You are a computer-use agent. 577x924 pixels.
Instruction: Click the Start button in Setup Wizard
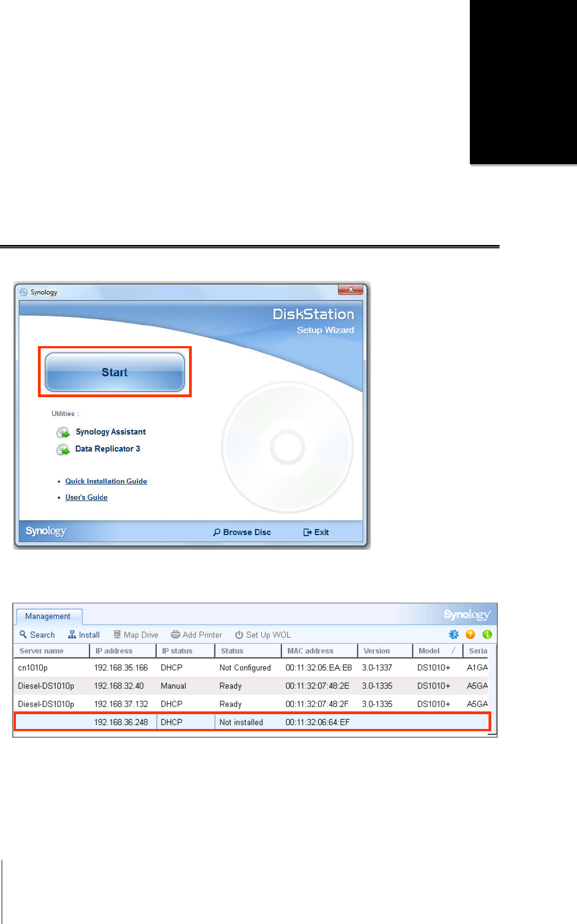pos(114,372)
